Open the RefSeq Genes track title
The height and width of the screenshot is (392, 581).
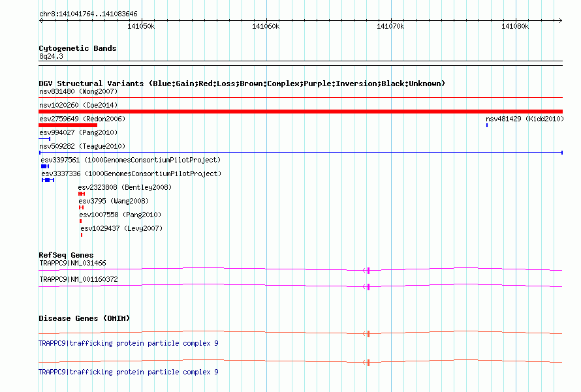66,255
